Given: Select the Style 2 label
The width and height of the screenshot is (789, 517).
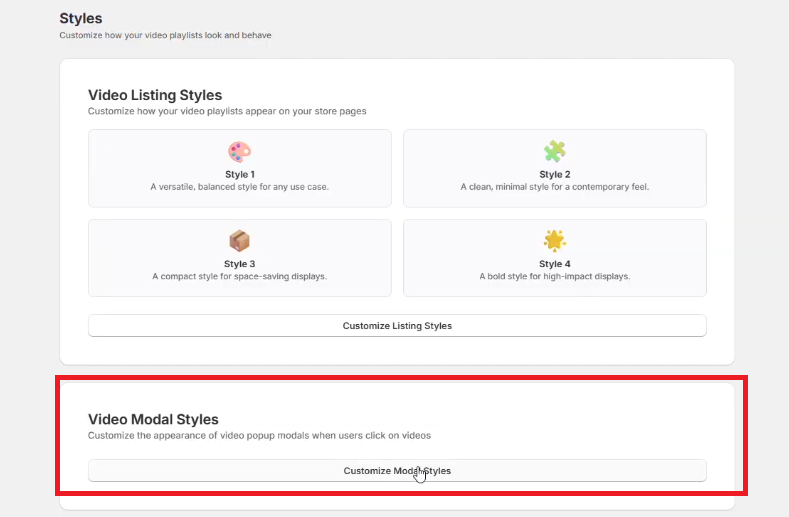Looking at the screenshot, I should (x=554, y=174).
